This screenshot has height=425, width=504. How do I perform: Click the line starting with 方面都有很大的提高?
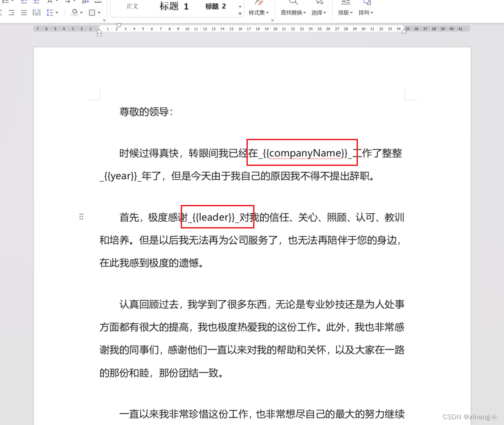pos(252,327)
